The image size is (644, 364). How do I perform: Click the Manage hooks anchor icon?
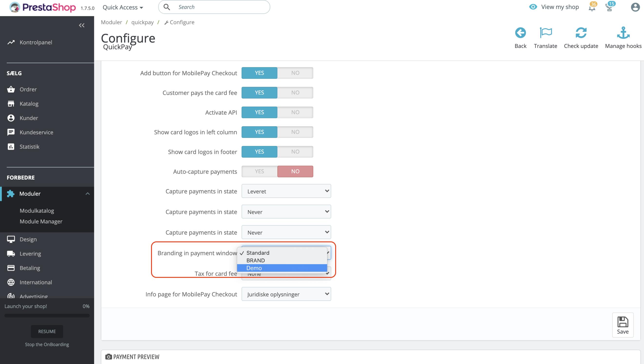623,33
